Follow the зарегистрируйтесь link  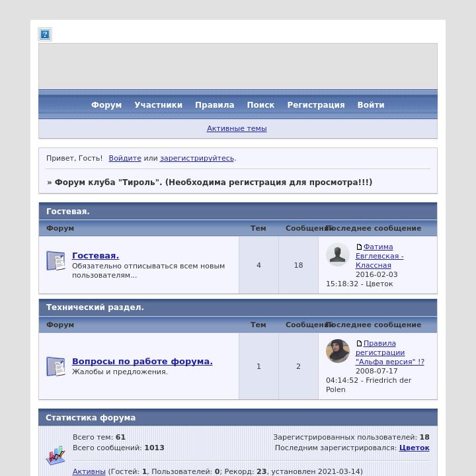coord(197,158)
